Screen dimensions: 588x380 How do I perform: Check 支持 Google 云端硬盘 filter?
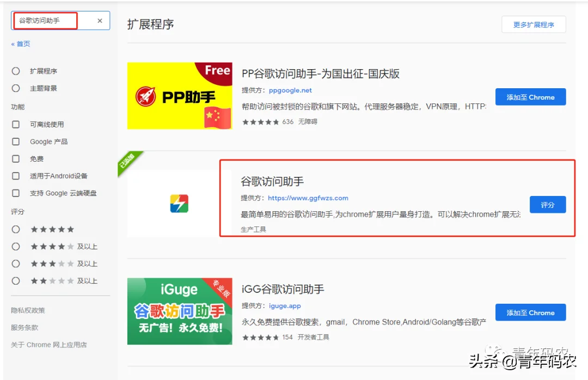tap(16, 193)
